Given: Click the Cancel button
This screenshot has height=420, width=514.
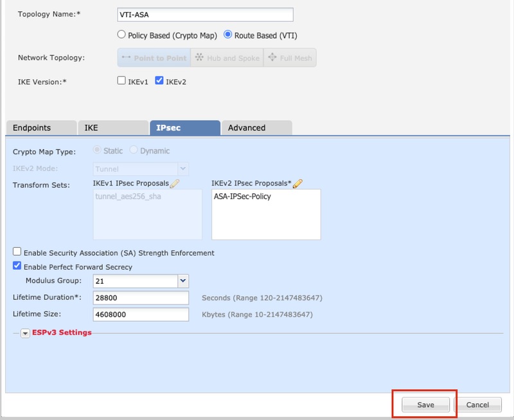Looking at the screenshot, I should 477,405.
